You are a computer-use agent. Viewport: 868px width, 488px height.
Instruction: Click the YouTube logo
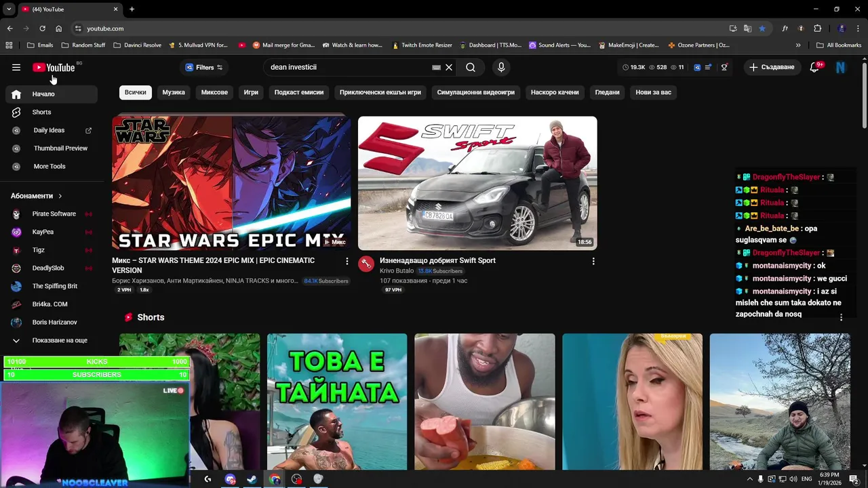coord(54,67)
